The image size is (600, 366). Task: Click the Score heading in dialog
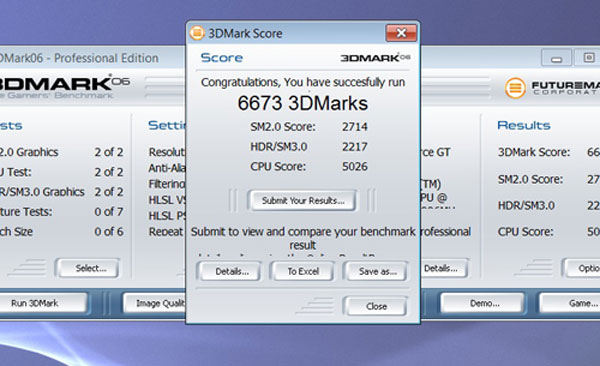222,58
